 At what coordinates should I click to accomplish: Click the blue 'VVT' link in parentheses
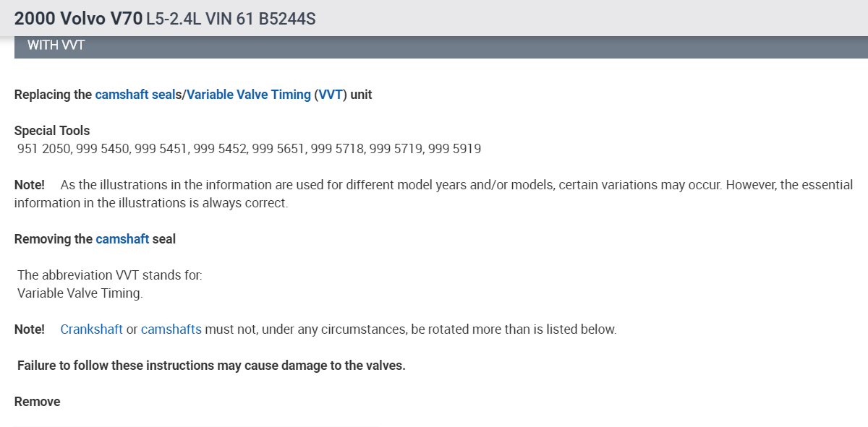coord(330,95)
